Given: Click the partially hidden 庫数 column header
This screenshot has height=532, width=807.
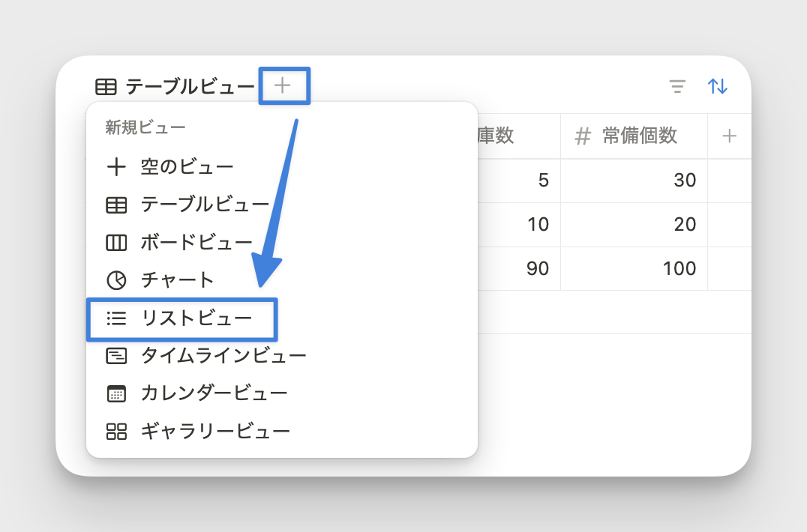Looking at the screenshot, I should point(519,136).
